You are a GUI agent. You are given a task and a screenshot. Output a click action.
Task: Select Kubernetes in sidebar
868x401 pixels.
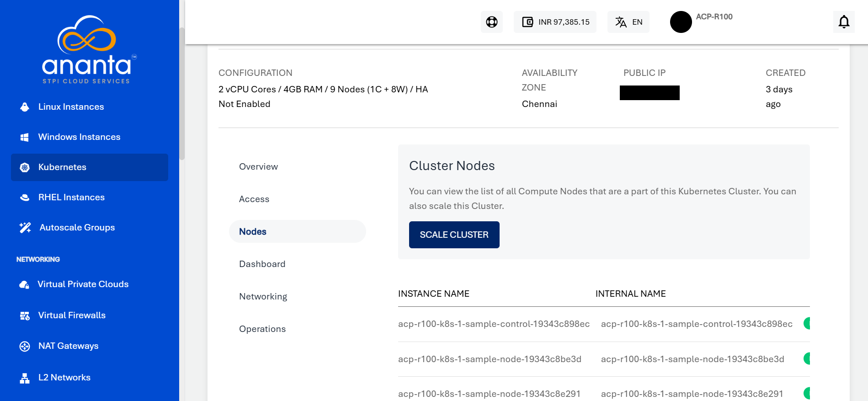90,167
